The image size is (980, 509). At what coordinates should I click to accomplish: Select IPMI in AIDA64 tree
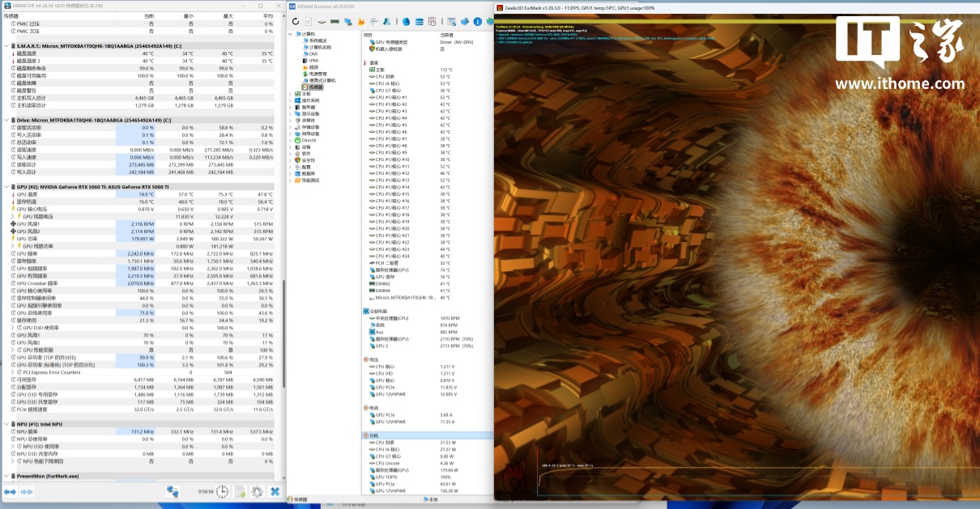pyautogui.click(x=313, y=61)
